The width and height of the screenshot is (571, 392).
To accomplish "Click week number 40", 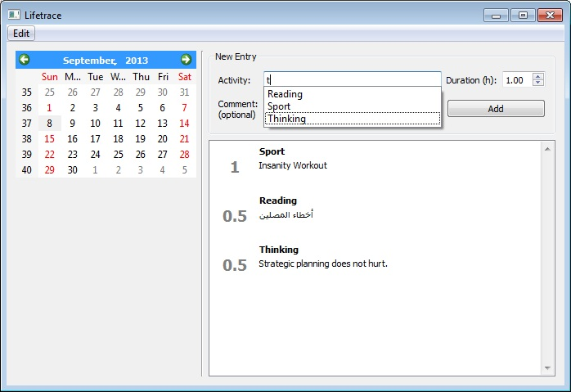I will pos(26,169).
